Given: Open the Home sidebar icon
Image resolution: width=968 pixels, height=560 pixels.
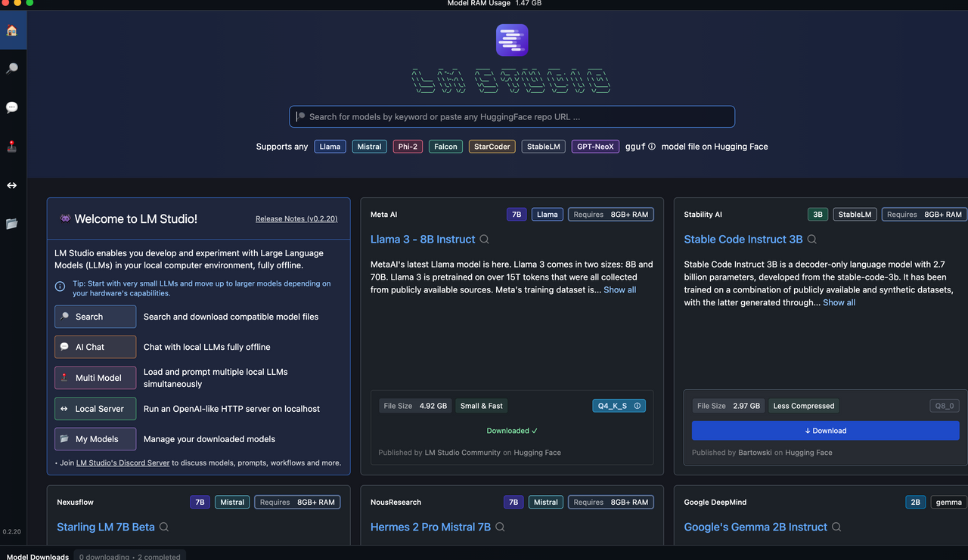Looking at the screenshot, I should [x=11, y=31].
